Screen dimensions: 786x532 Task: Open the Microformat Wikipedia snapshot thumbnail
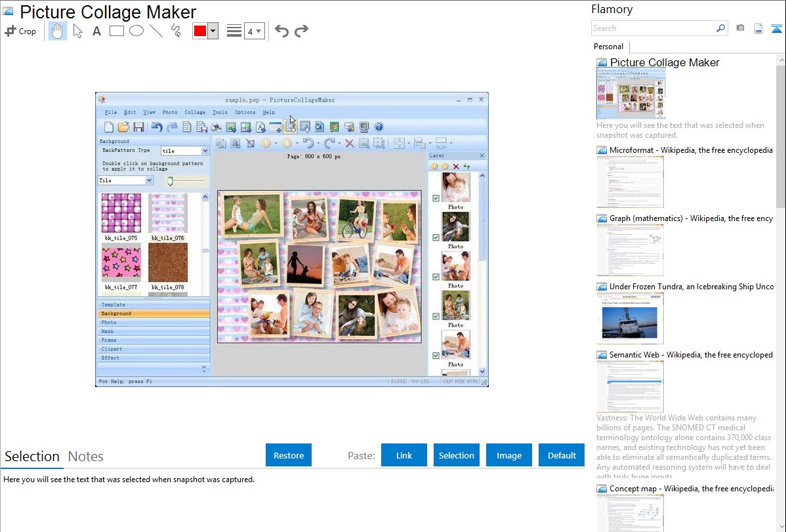pyautogui.click(x=630, y=182)
